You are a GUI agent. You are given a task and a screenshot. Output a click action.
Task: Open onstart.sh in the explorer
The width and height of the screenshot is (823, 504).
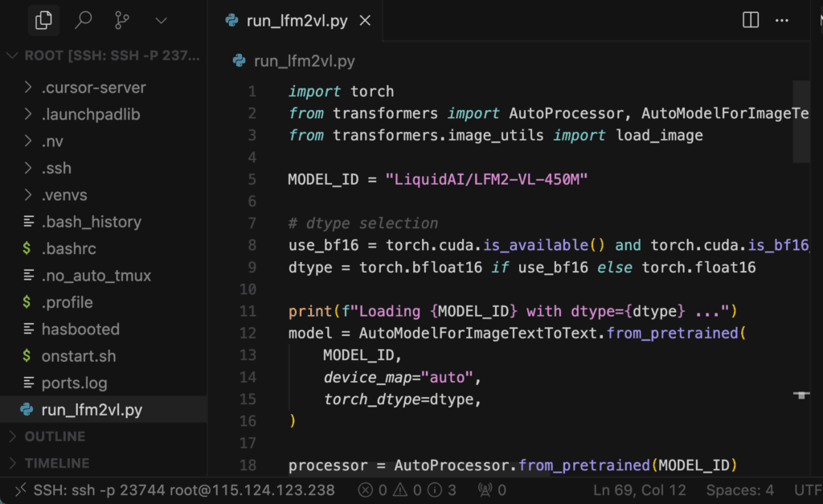(x=79, y=356)
